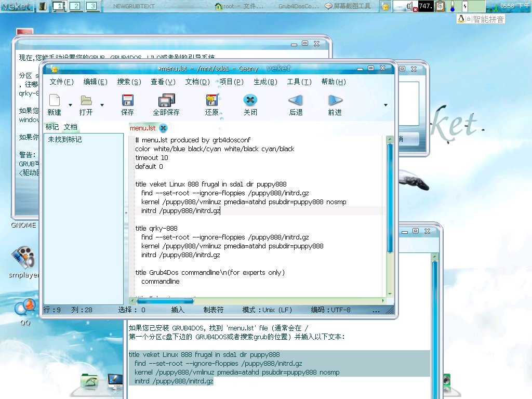
Task: Click the clipboard tray icon
Action: pyautogui.click(x=440, y=6)
